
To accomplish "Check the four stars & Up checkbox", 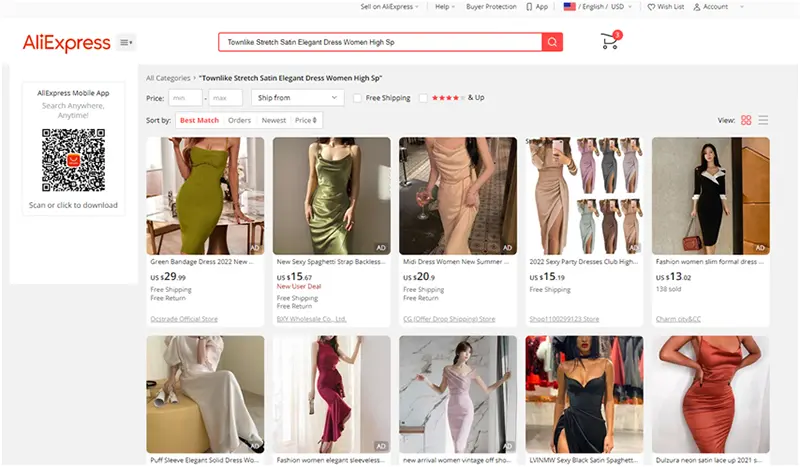I will click(x=423, y=98).
